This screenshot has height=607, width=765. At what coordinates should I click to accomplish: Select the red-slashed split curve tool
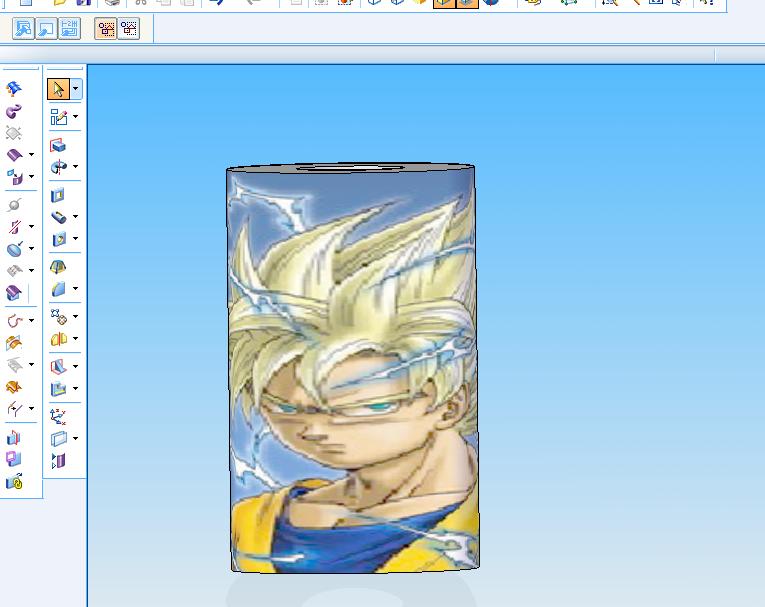[14, 227]
